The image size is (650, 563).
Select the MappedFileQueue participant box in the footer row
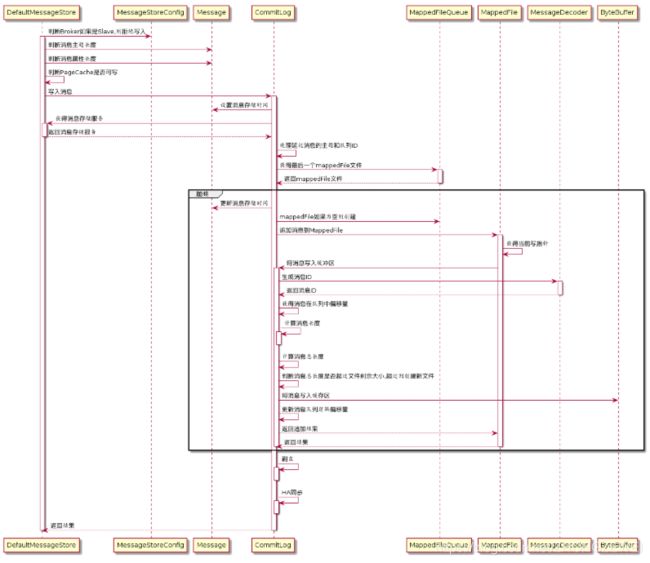[x=439, y=545]
